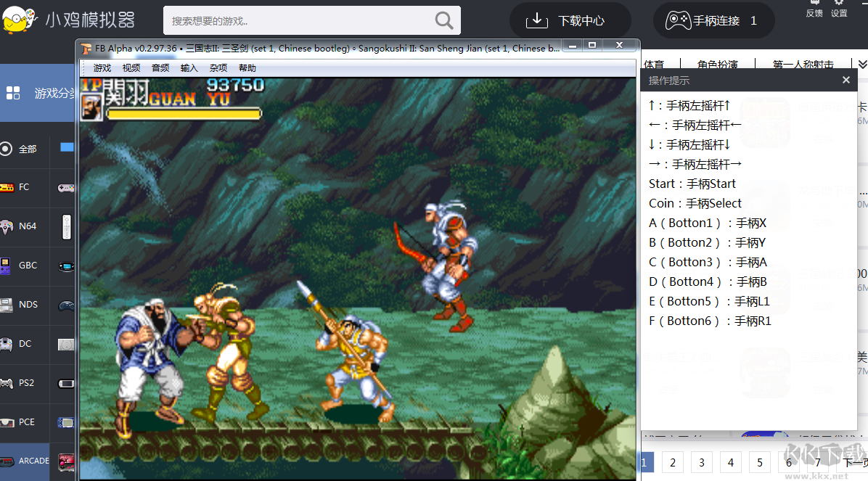868x481 pixels.
Task: Click the 'E ( Botton5 ) ：手柄L1' line
Action: point(709,301)
